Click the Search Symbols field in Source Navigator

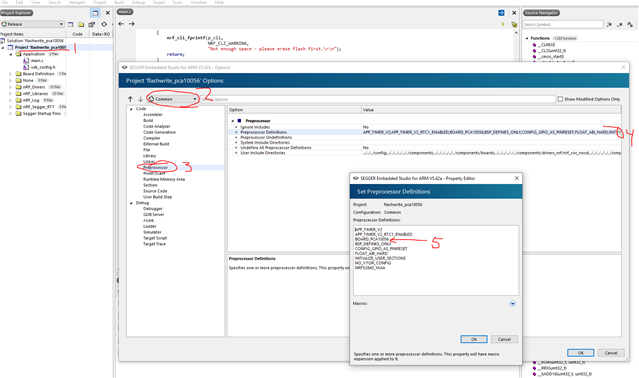pyautogui.click(x=563, y=24)
